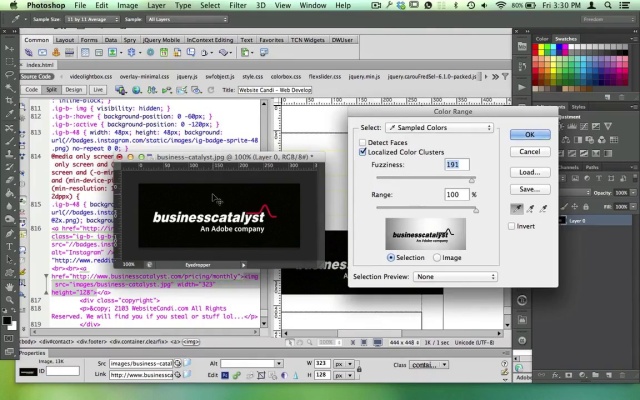Open the Selection Preview dropdown
640x400 pixels.
pos(455,277)
